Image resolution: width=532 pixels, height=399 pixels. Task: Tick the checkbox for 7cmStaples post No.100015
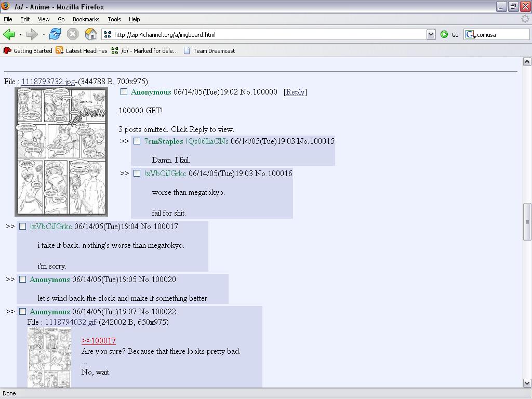(x=137, y=141)
